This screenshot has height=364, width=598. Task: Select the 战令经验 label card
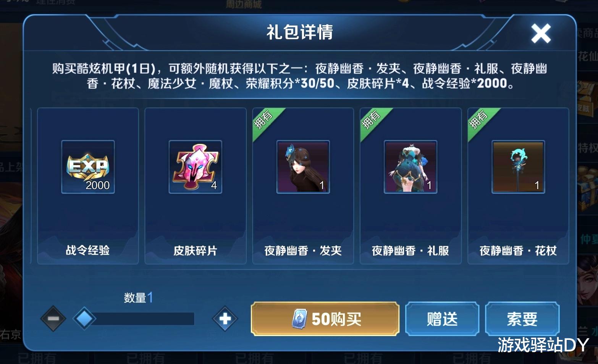88,186
